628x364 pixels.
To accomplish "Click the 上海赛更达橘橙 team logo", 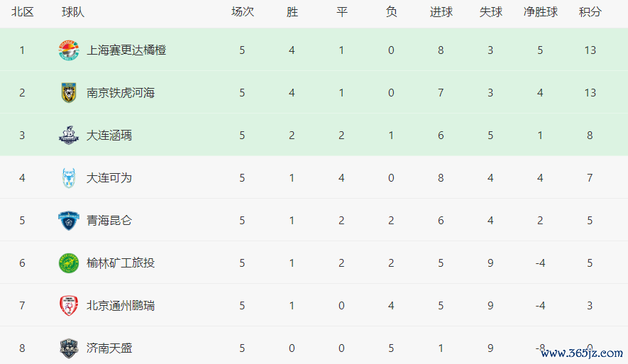I will click(x=69, y=50).
